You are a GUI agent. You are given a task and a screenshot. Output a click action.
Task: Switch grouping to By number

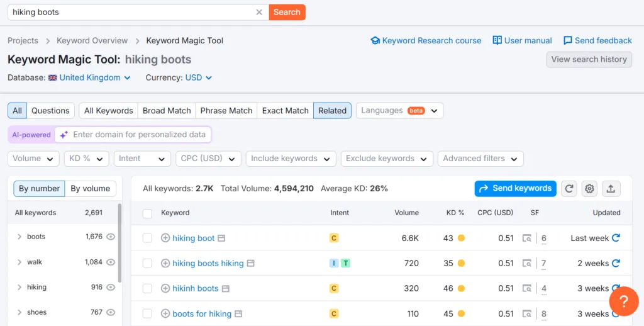click(40, 189)
